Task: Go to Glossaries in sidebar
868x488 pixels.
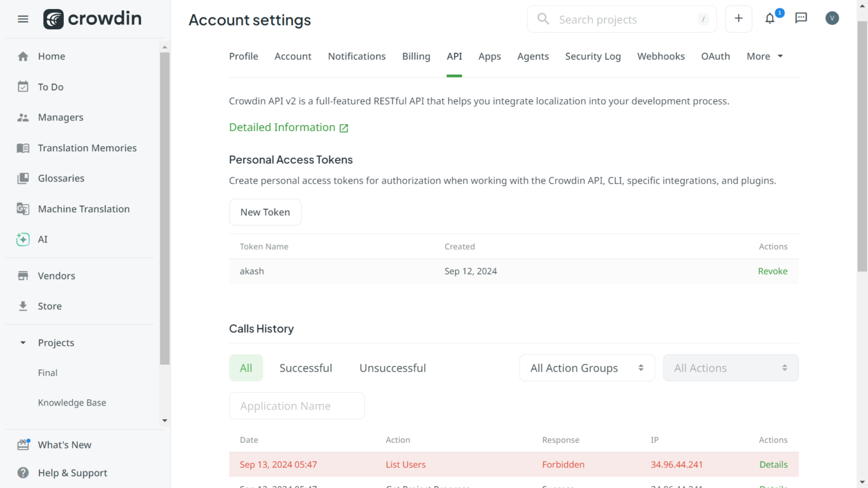Action: pyautogui.click(x=61, y=178)
